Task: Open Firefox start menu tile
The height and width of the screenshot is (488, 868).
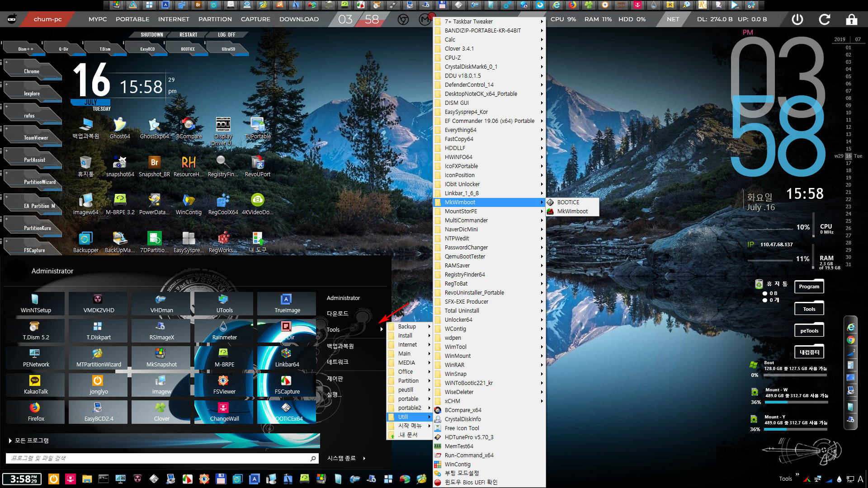Action: pyautogui.click(x=36, y=412)
